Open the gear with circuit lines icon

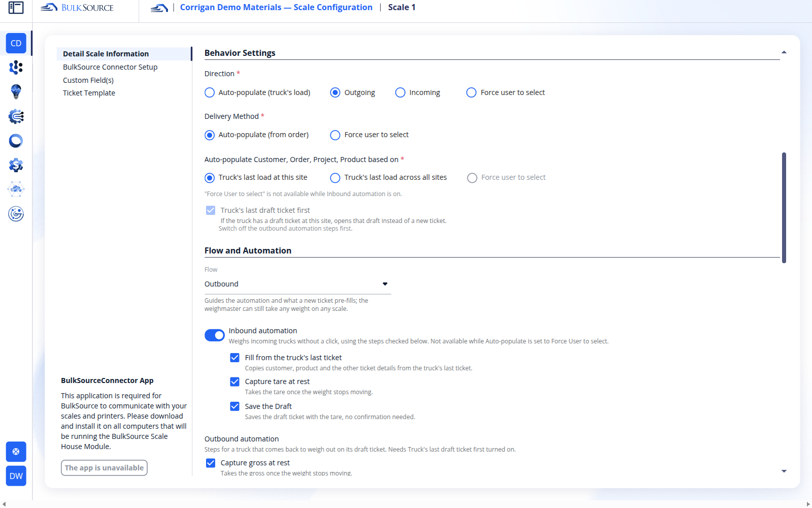coord(16,116)
